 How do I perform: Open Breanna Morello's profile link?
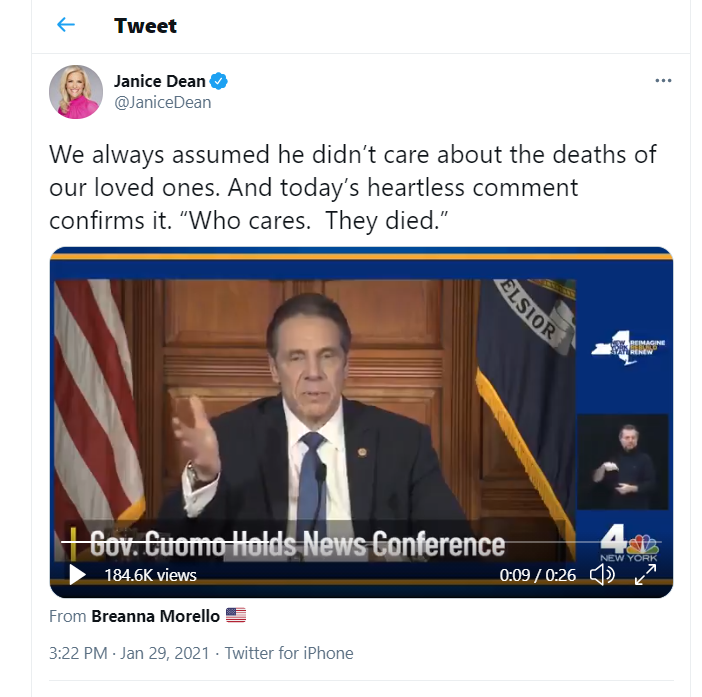click(x=155, y=616)
